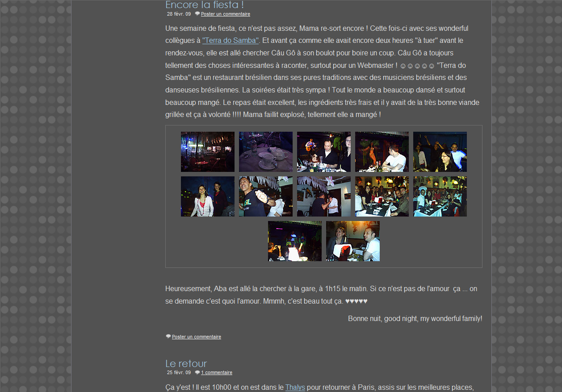Image resolution: width=562 pixels, height=392 pixels.
Task: View dark stage photo with pink neon light
Action: 294,241
